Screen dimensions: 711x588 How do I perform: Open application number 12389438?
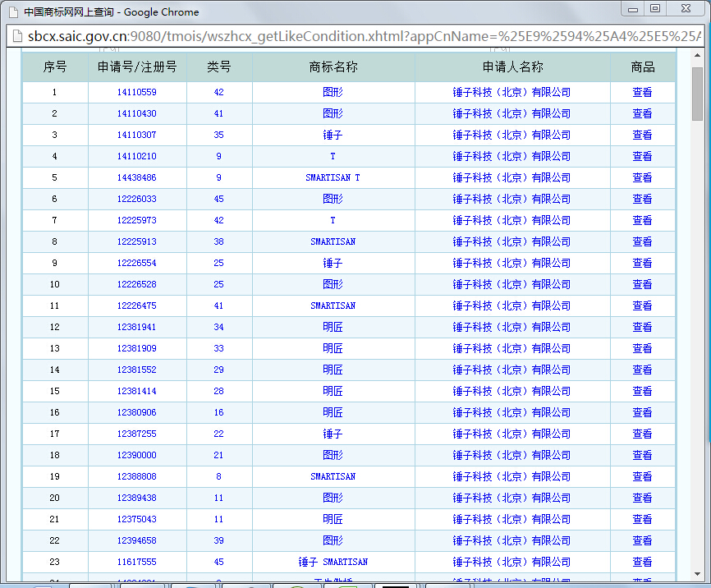[x=137, y=498]
